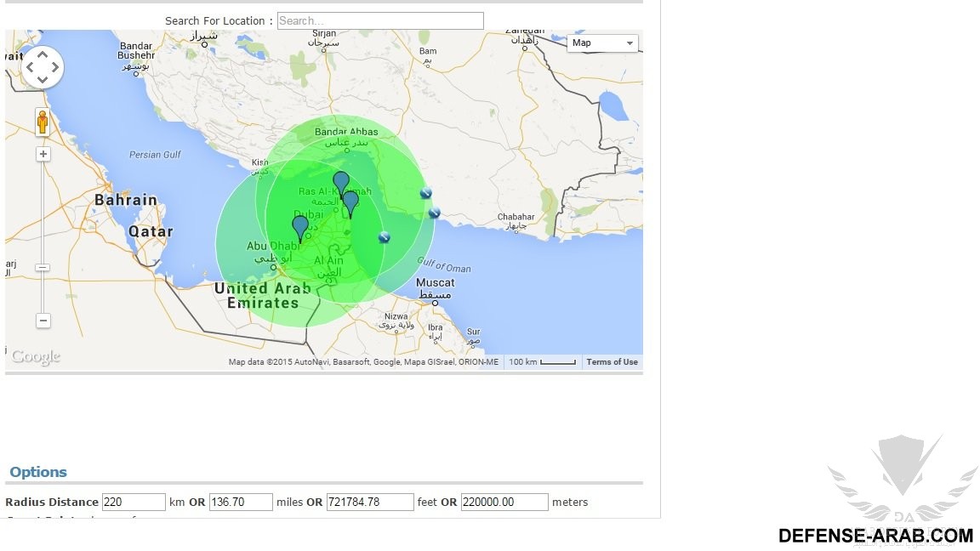Click the middle globe marker near Gulf of Oman
Image resolution: width=980 pixels, height=551 pixels.
pyautogui.click(x=435, y=213)
